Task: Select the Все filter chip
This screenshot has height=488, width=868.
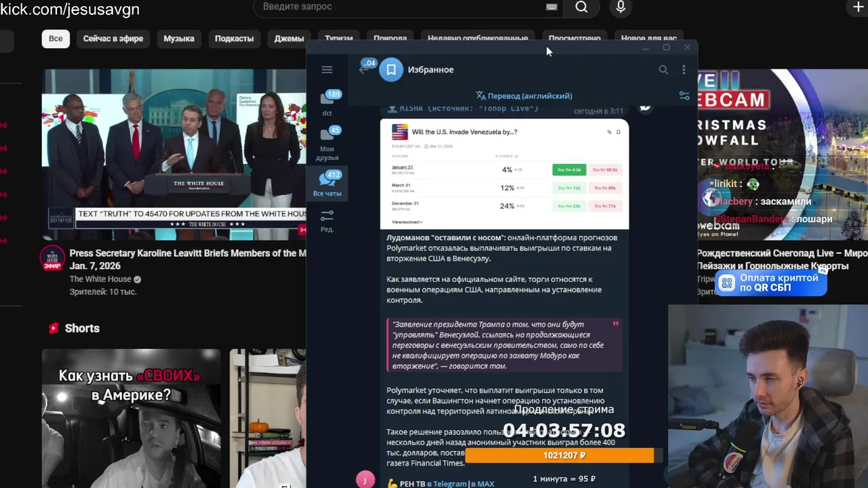Action: point(56,39)
